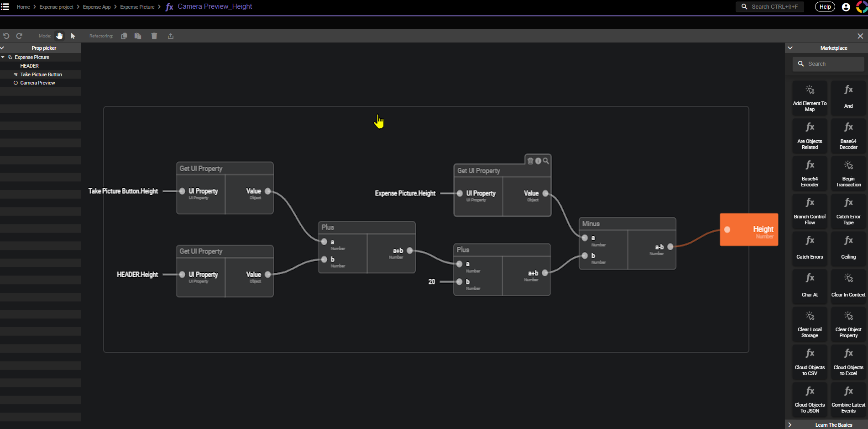Delete the node using its trash icon
The height and width of the screenshot is (429, 868).
(x=530, y=161)
